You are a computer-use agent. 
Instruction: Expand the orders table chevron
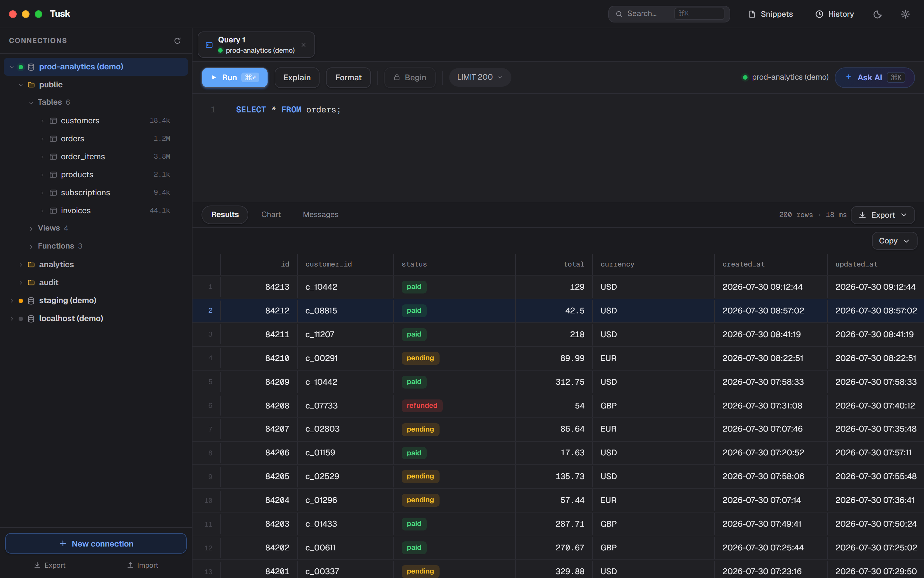click(x=43, y=139)
